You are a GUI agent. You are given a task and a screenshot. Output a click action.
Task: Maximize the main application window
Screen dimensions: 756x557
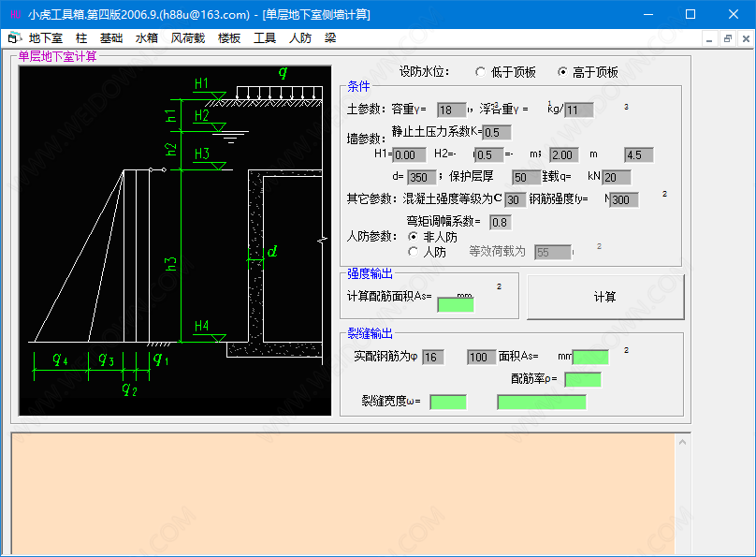pos(691,14)
